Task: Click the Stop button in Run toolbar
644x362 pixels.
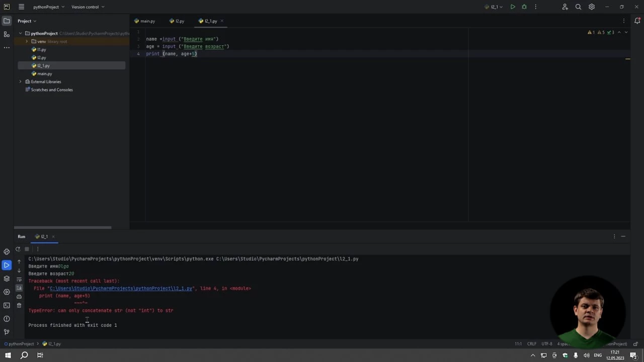Action: [27, 249]
